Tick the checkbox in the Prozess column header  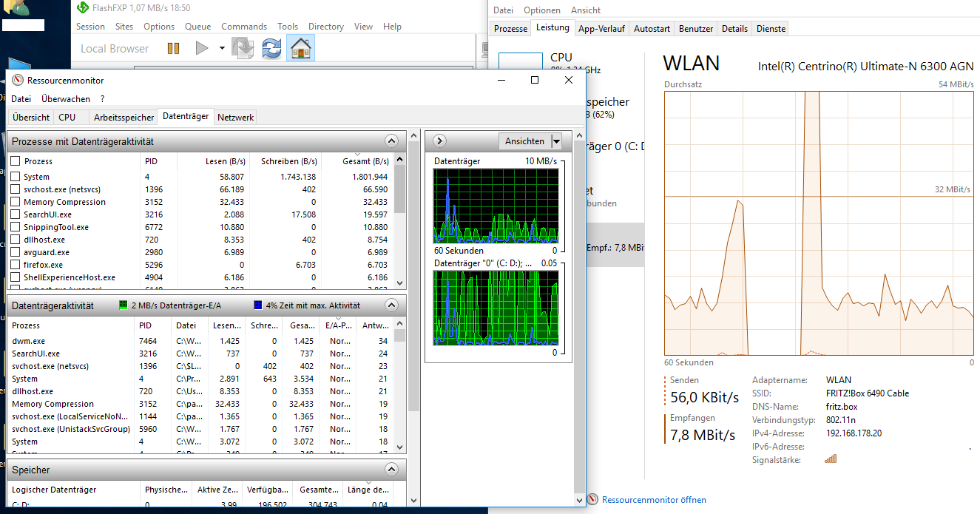[x=15, y=161]
